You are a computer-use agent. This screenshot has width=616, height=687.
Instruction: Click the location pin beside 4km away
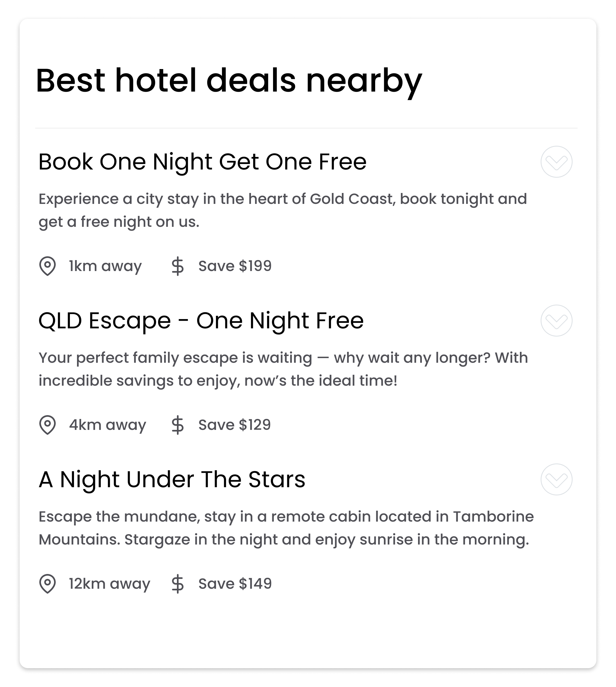pos(48,425)
